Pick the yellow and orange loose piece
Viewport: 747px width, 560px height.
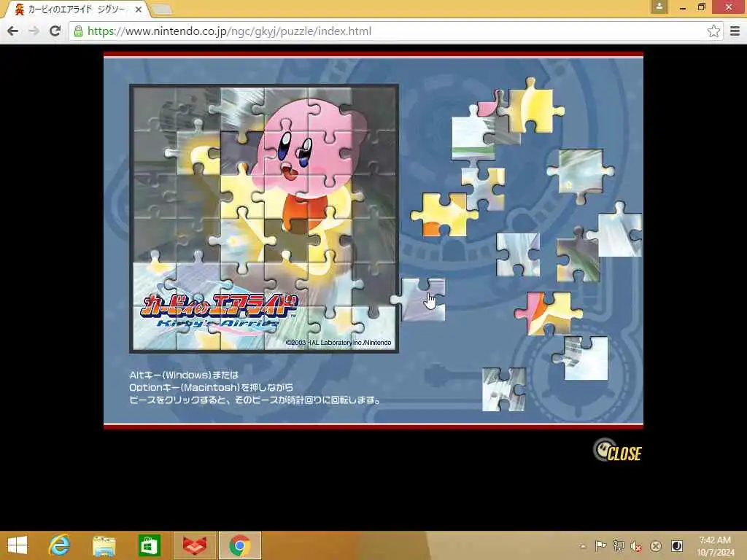point(443,214)
